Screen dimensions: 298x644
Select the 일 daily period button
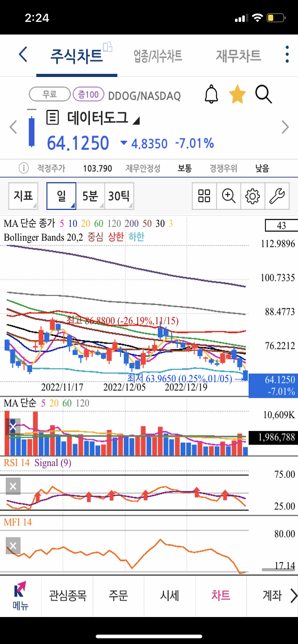[x=61, y=196]
